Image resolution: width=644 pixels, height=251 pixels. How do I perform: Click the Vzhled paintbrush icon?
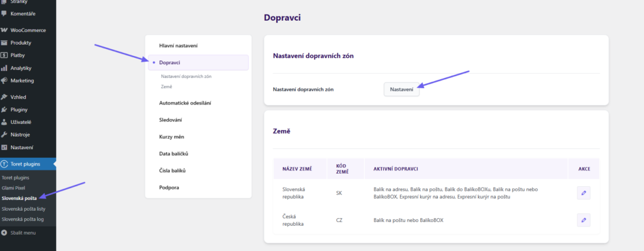pyautogui.click(x=4, y=97)
